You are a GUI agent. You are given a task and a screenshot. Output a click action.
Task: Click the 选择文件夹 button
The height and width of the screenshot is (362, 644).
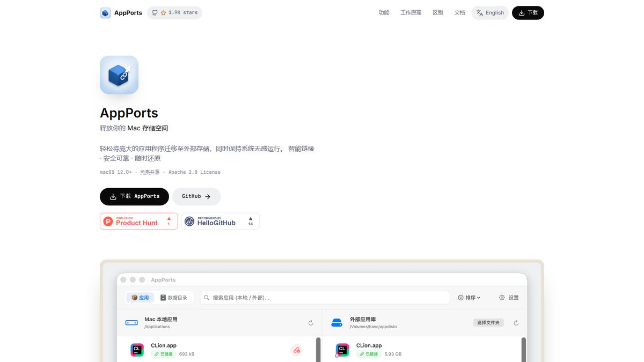coord(488,323)
